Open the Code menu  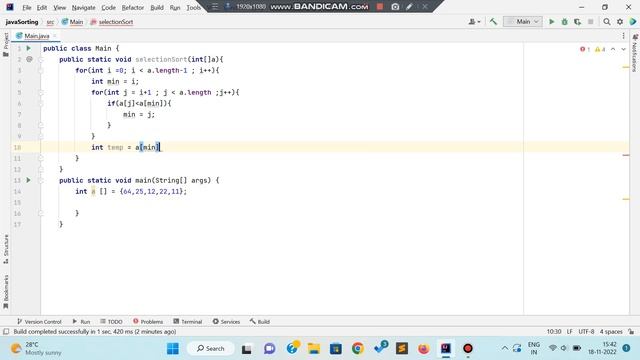pyautogui.click(x=108, y=7)
